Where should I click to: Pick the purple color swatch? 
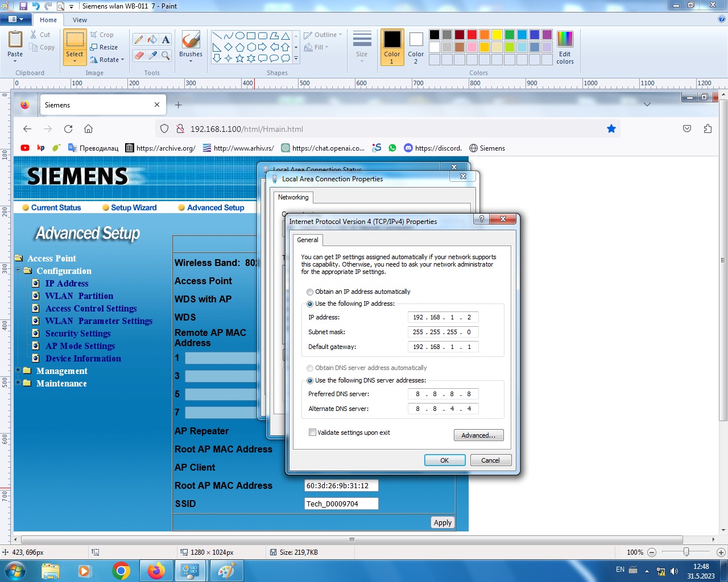tap(547, 35)
